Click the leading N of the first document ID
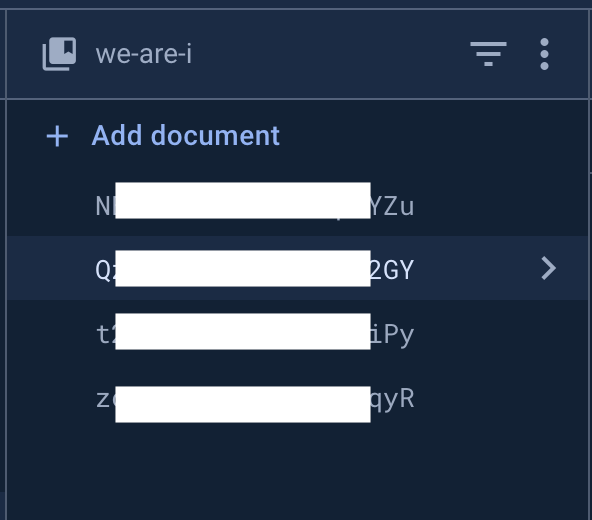592x520 pixels. point(103,206)
